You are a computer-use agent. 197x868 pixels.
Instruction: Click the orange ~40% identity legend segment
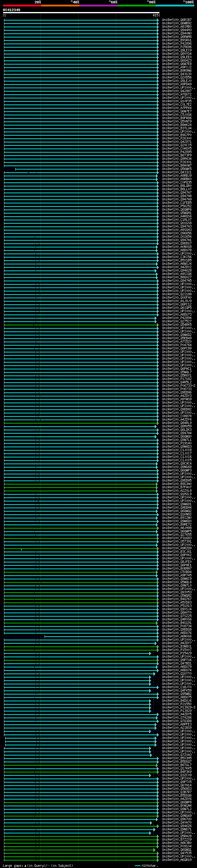tap(60, 6)
